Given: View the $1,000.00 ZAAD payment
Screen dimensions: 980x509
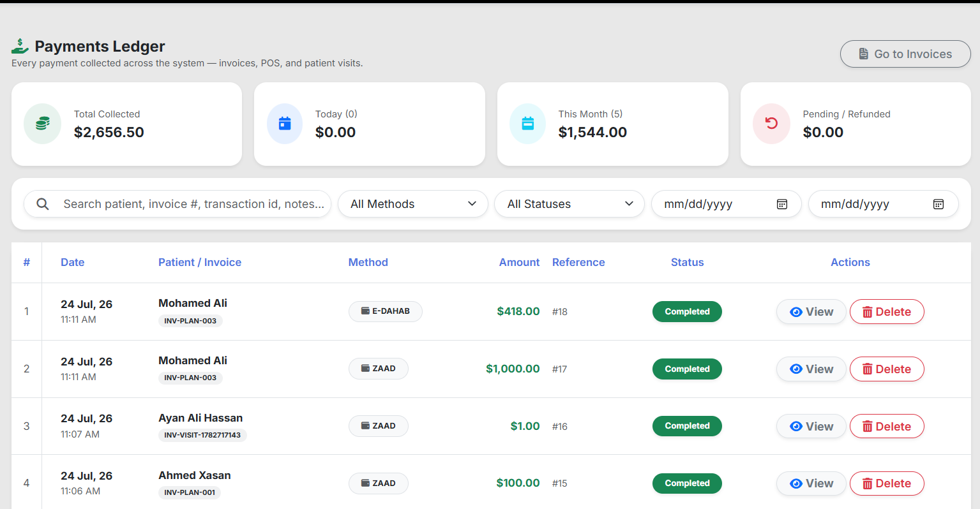Looking at the screenshot, I should (811, 369).
